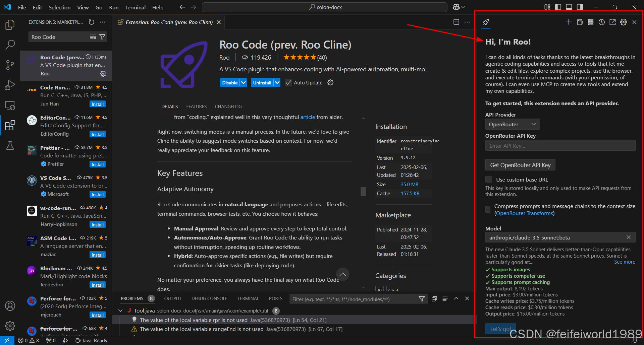Open Source Control view

point(10,65)
